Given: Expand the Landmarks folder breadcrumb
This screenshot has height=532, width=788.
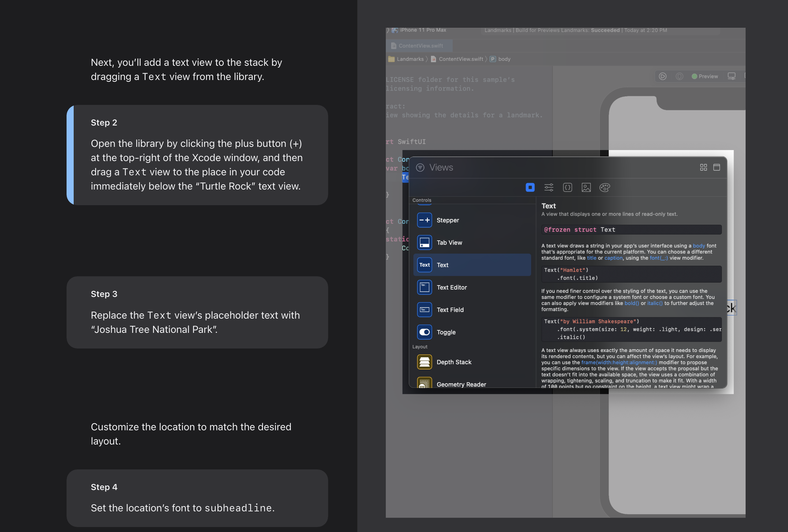Looking at the screenshot, I should (x=410, y=59).
